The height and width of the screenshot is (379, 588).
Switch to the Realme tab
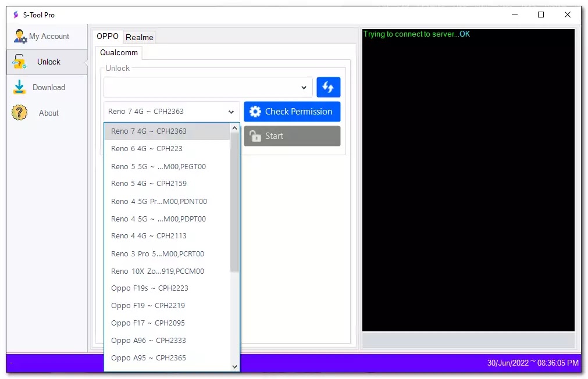tap(139, 37)
